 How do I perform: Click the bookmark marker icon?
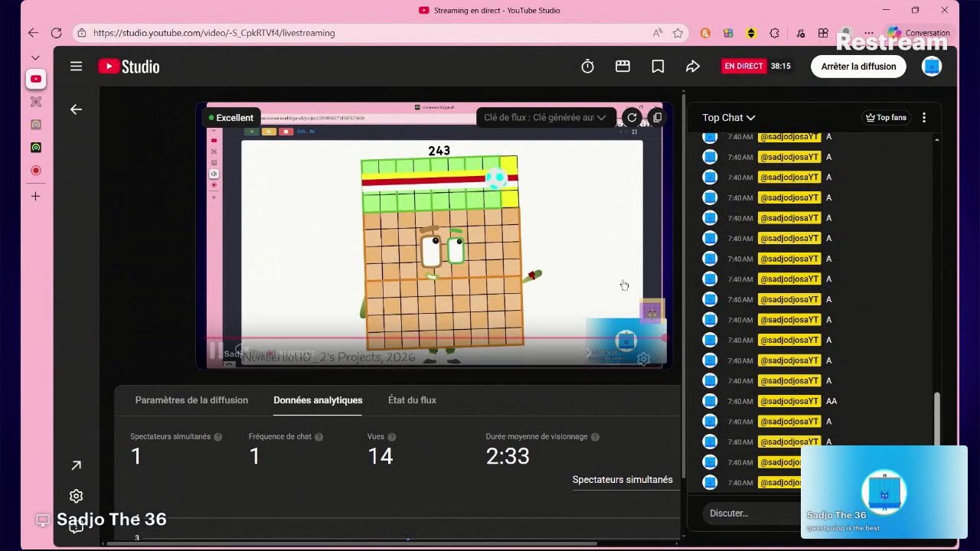click(x=658, y=67)
